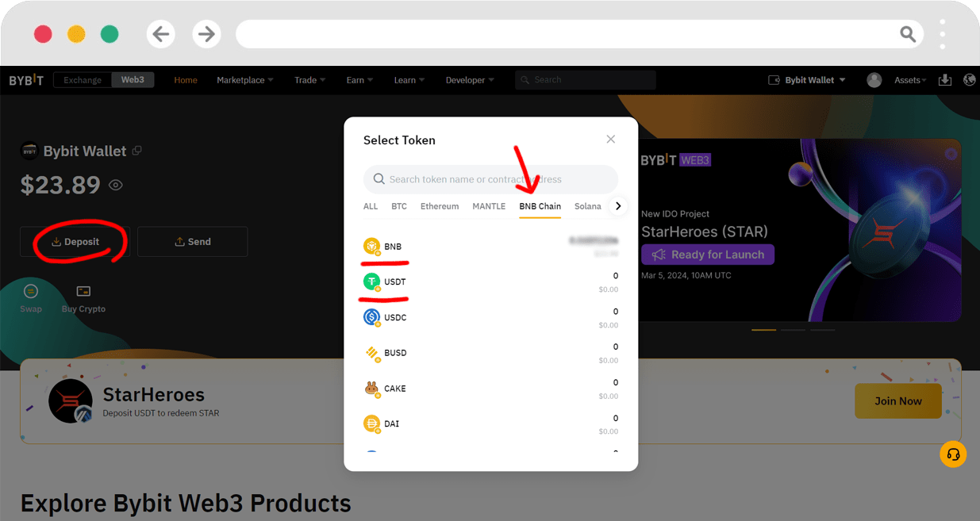
Task: Click the Deposit button
Action: pyautogui.click(x=75, y=242)
